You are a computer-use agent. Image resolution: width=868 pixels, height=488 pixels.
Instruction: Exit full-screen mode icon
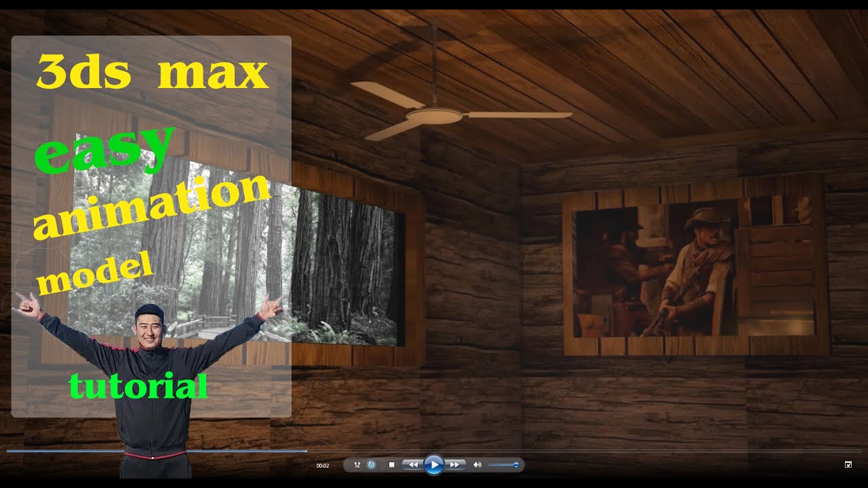pos(848,464)
